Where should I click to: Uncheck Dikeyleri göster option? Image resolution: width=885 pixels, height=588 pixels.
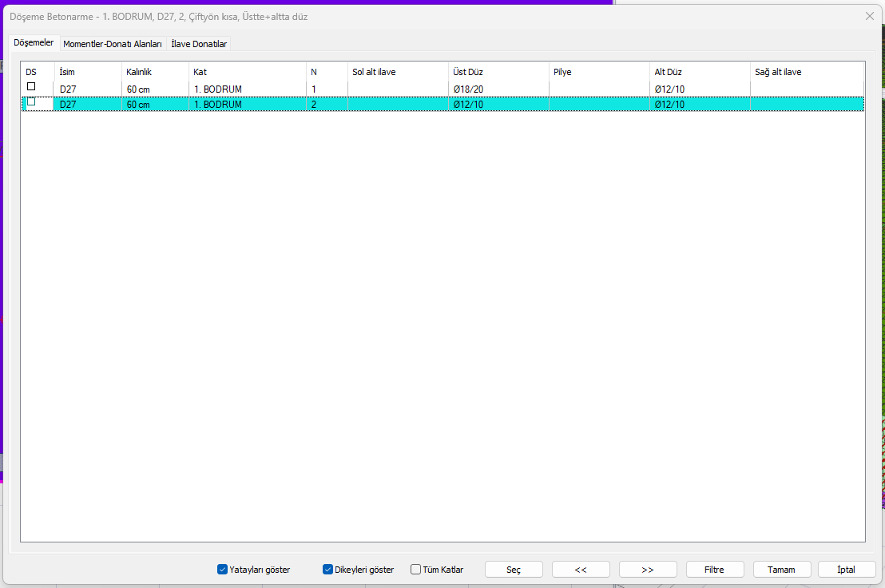[327, 570]
